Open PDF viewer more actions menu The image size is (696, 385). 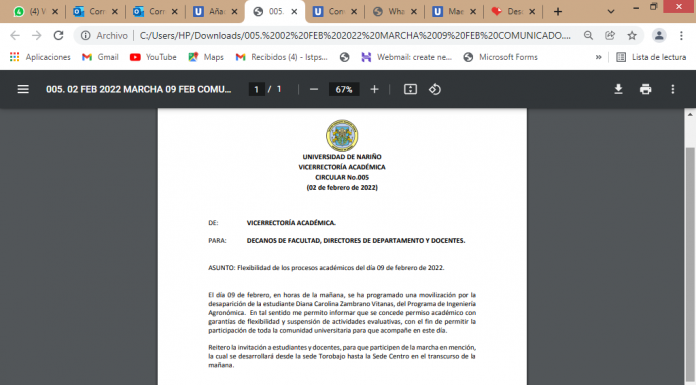672,89
